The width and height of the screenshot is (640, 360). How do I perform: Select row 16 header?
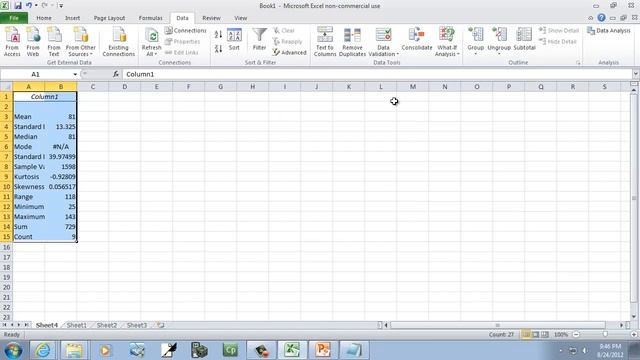tap(6, 247)
